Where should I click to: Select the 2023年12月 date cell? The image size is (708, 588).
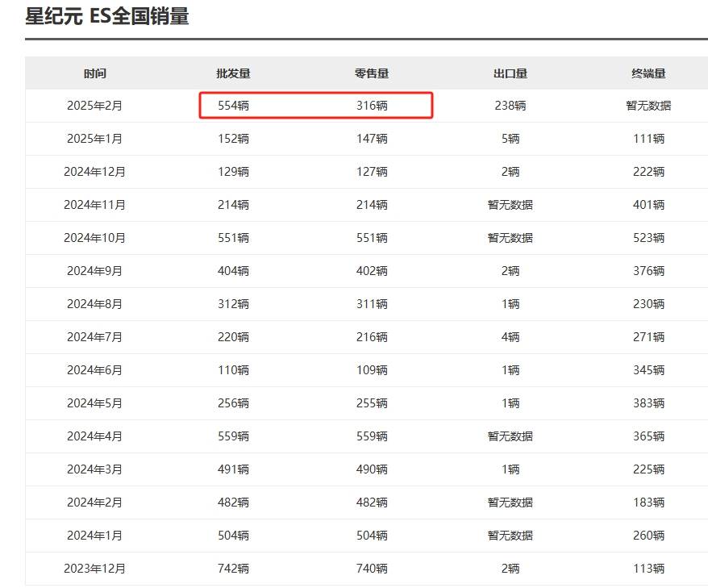pos(95,568)
